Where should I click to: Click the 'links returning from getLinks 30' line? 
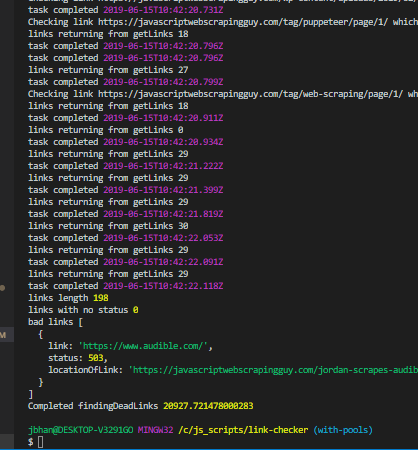(108, 226)
